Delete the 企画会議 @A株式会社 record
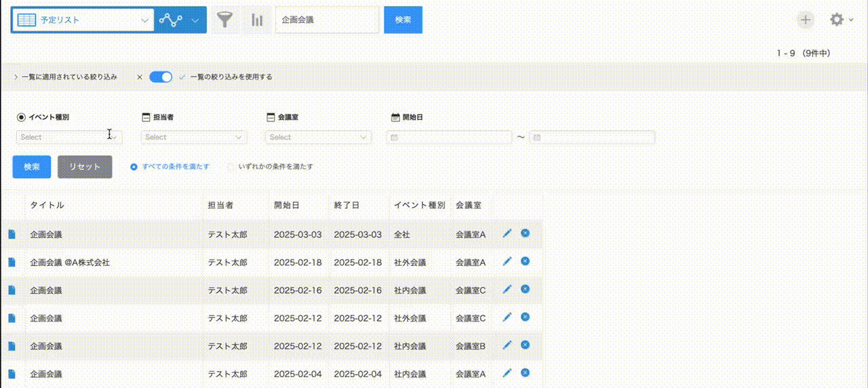The image size is (868, 388). coord(525,261)
